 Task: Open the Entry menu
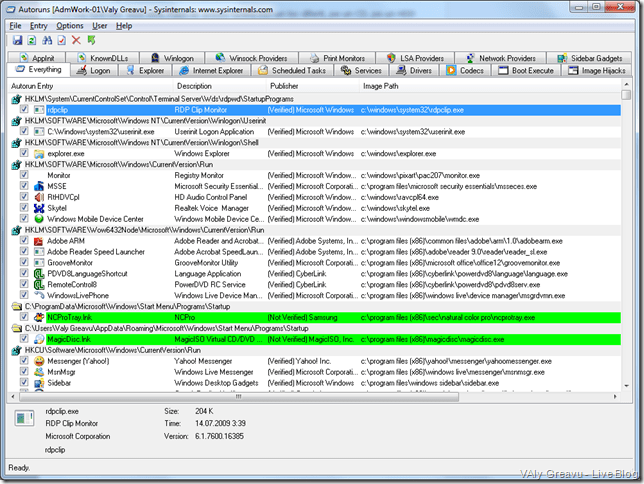coord(38,25)
